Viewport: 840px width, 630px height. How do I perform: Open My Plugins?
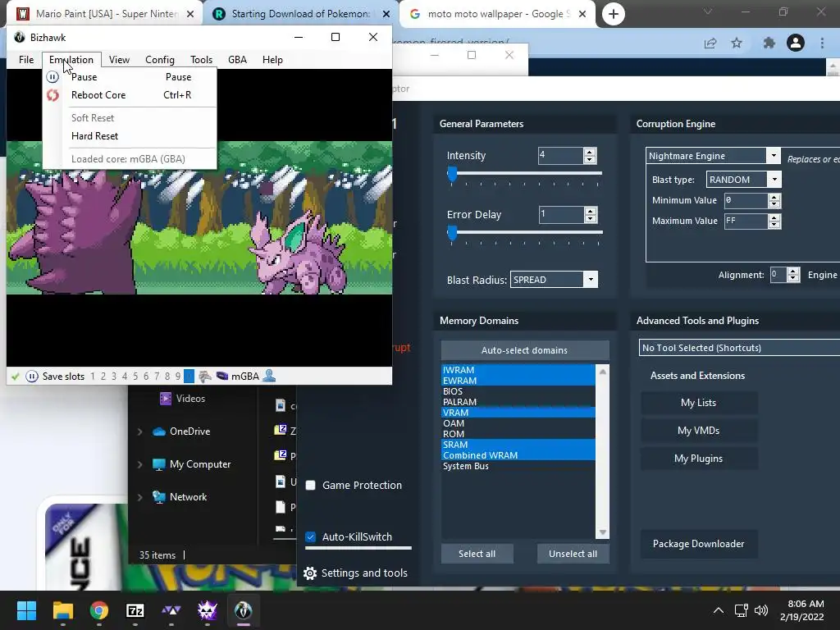tap(699, 459)
